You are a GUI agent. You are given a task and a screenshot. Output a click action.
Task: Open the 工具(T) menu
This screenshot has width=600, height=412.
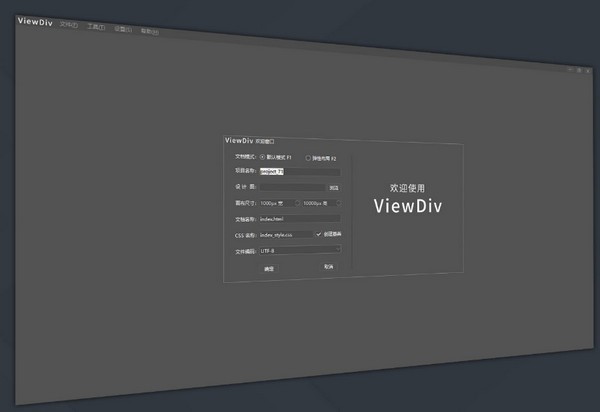pos(96,27)
